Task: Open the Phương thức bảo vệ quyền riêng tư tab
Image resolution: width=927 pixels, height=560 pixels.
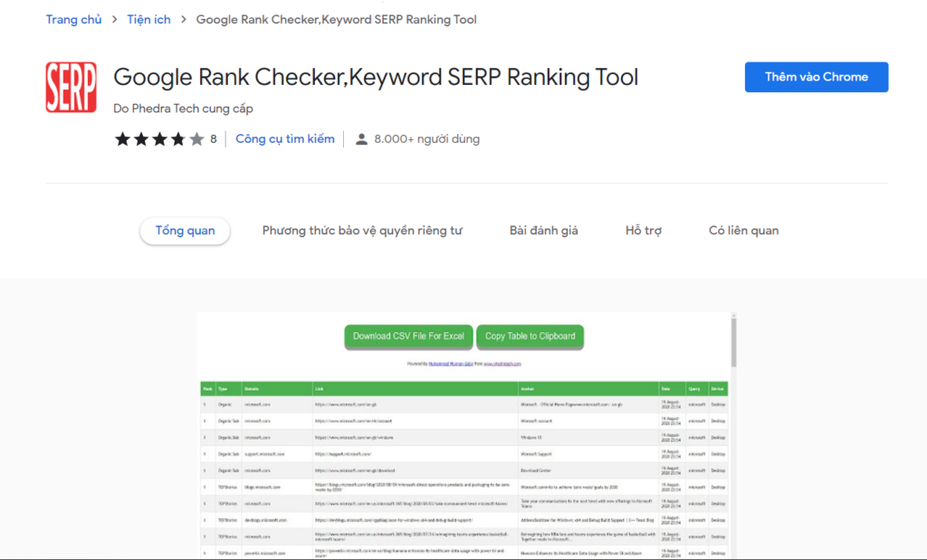Action: 360,231
